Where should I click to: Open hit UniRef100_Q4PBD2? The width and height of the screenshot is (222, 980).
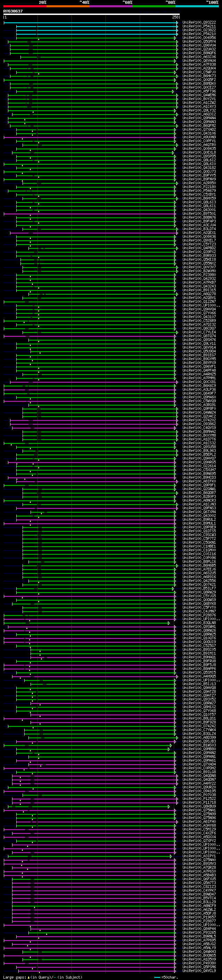point(199,248)
